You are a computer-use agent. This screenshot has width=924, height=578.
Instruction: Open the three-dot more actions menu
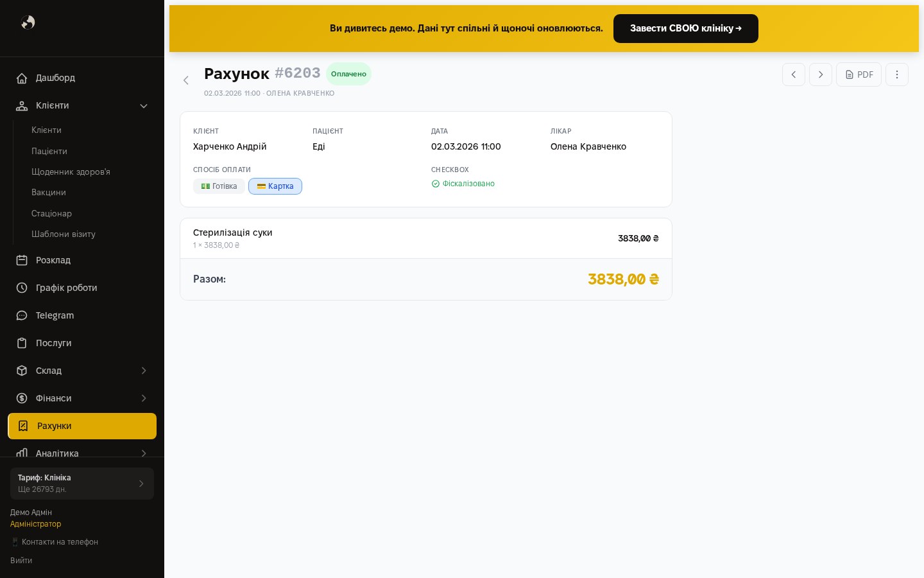pos(897,74)
